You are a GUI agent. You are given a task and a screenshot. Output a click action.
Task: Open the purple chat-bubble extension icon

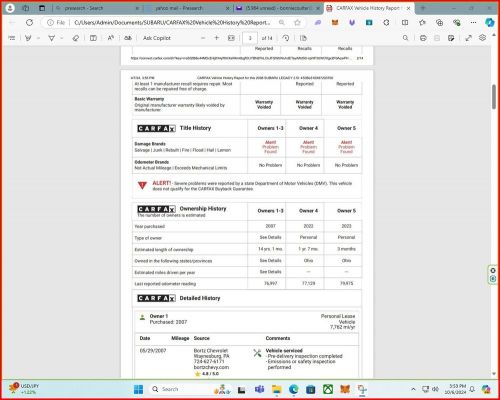(318, 22)
